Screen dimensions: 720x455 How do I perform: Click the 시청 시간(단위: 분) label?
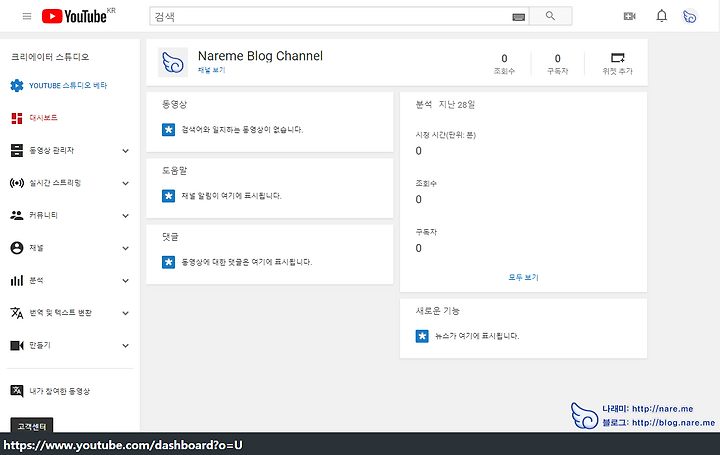[445, 135]
